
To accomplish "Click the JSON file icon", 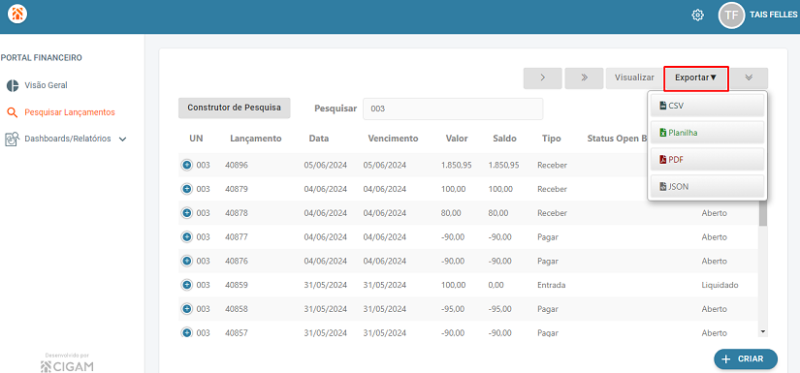I will (x=663, y=187).
